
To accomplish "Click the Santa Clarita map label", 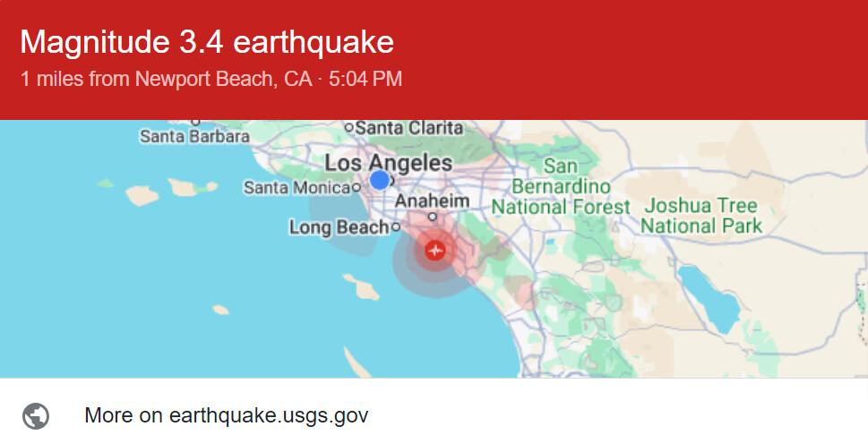I will [x=409, y=128].
